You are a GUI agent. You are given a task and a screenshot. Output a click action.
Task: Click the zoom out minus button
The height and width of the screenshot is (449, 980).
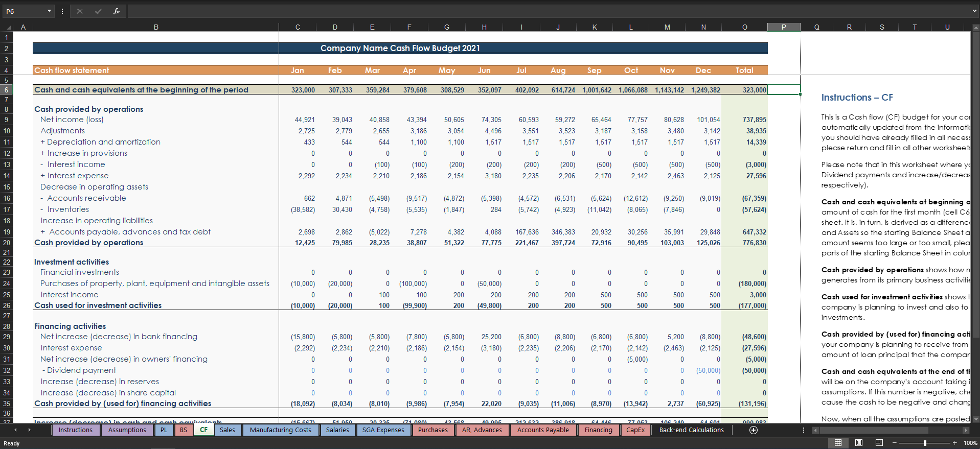tap(895, 443)
